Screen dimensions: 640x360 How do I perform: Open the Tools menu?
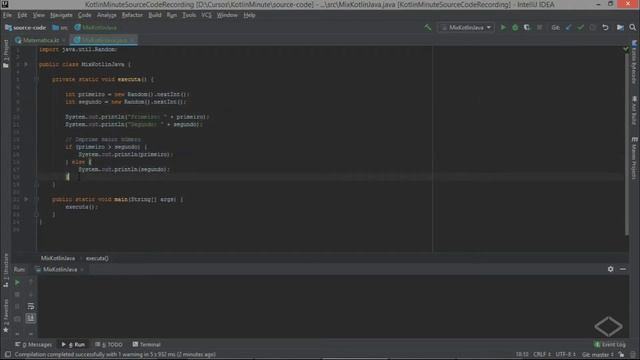[189, 15]
